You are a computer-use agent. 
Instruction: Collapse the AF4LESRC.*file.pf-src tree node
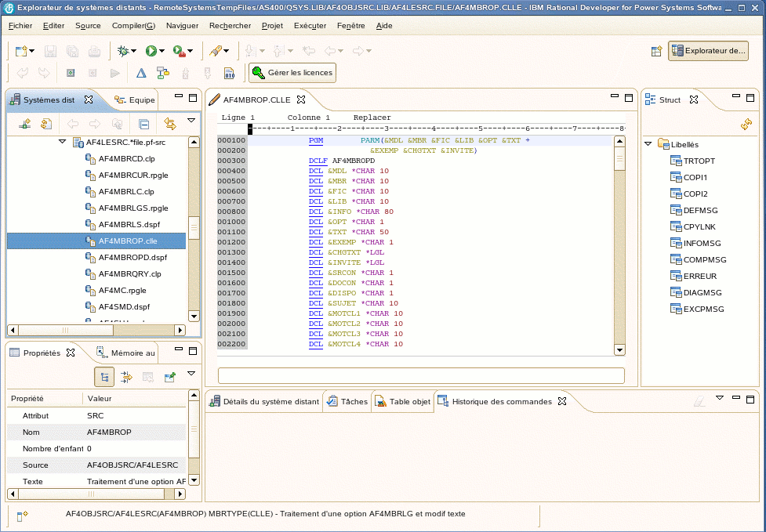point(63,142)
